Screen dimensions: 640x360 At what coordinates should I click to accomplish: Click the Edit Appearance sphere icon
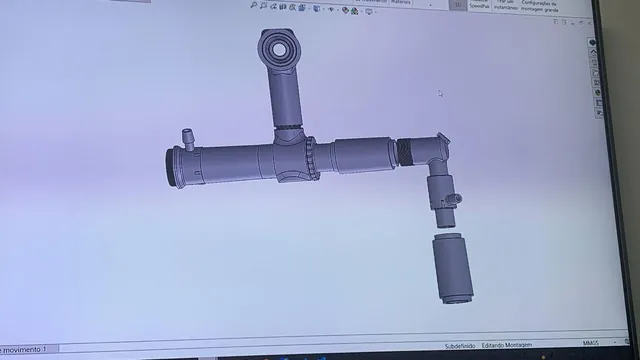[x=345, y=10]
